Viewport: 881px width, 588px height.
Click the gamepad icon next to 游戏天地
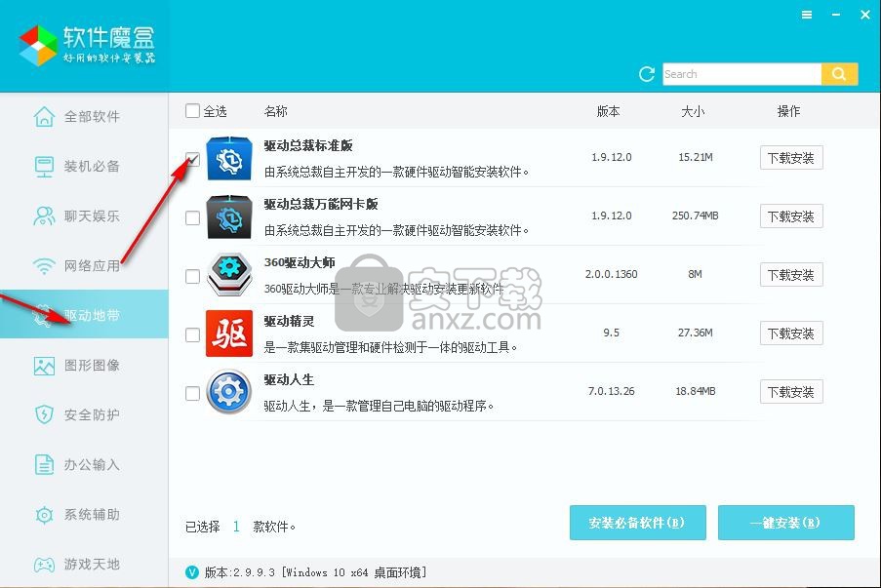44,564
